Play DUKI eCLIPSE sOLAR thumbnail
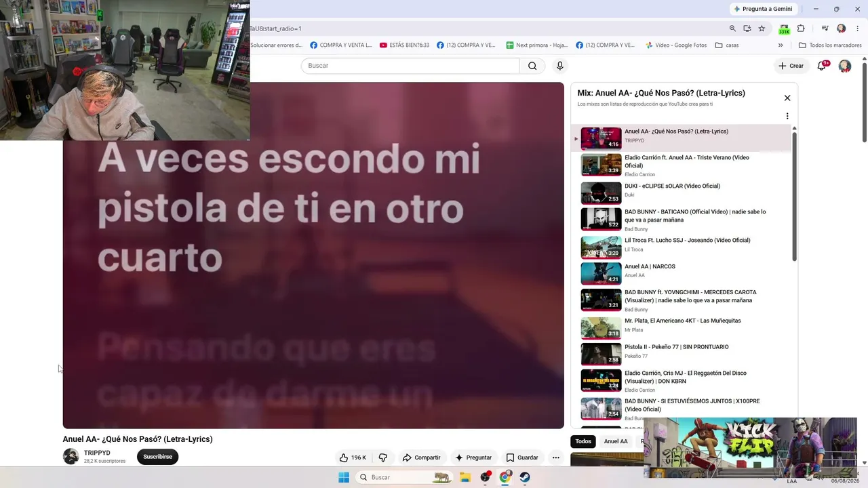 tap(601, 193)
